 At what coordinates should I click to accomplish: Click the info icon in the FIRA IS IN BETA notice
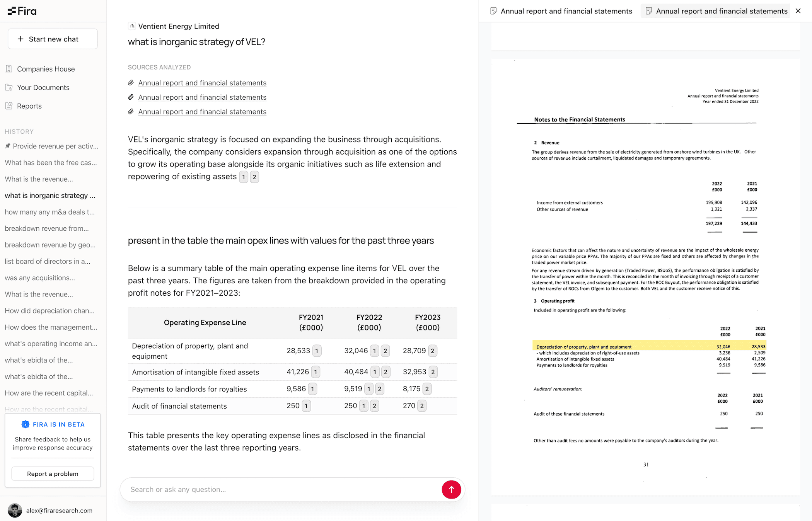point(25,424)
